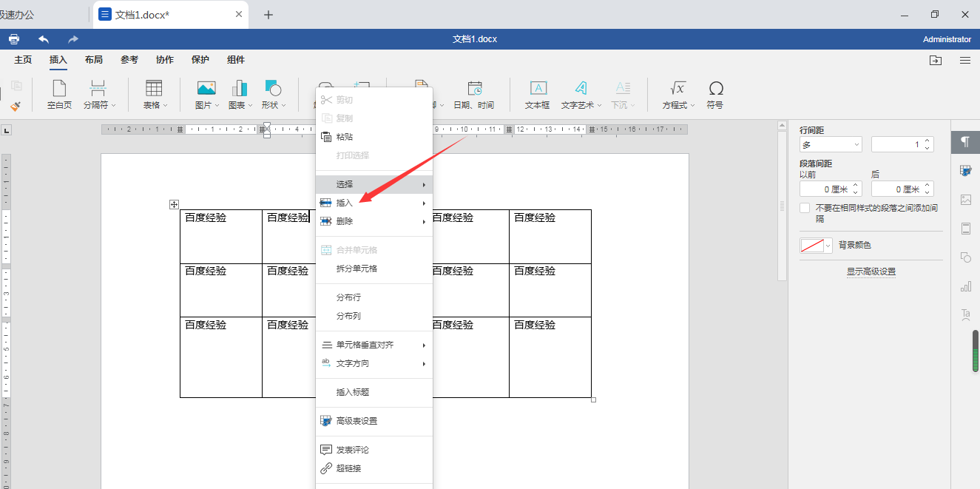Choose Insert in the context menu
Screen dimensions: 980x489
click(374, 203)
